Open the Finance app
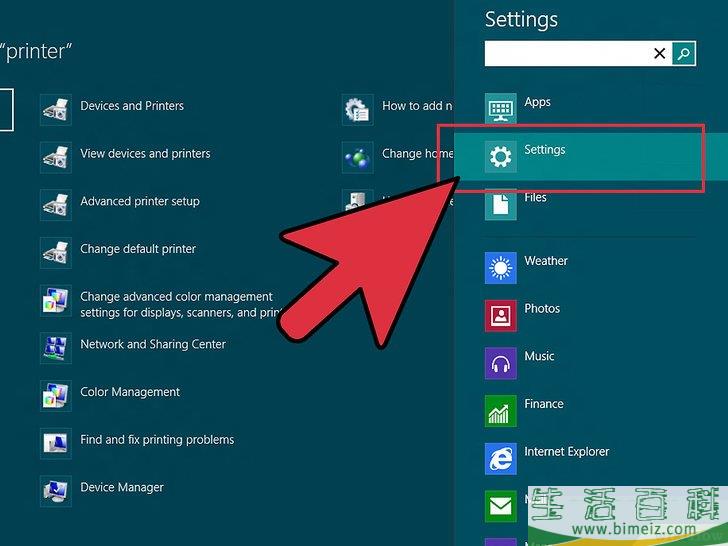This screenshot has width=728, height=546. (x=543, y=404)
